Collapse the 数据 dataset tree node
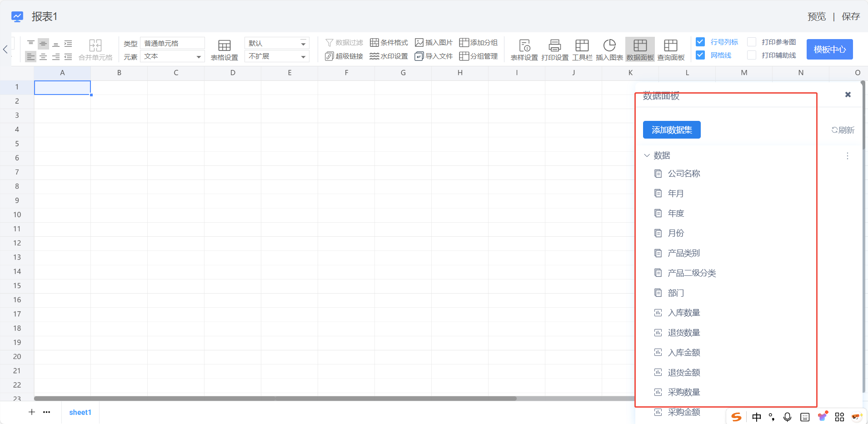The image size is (868, 424). (x=647, y=155)
